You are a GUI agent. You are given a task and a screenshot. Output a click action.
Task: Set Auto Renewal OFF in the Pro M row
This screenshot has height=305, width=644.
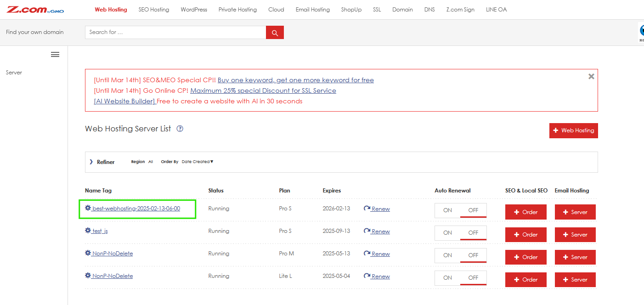click(473, 255)
